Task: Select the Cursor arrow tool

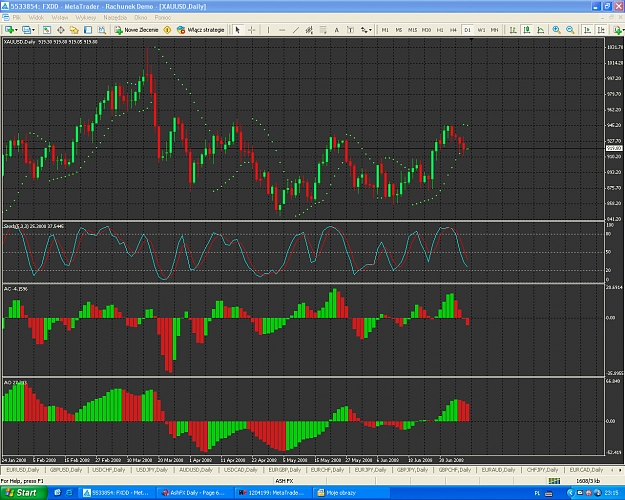Action: click(x=238, y=30)
